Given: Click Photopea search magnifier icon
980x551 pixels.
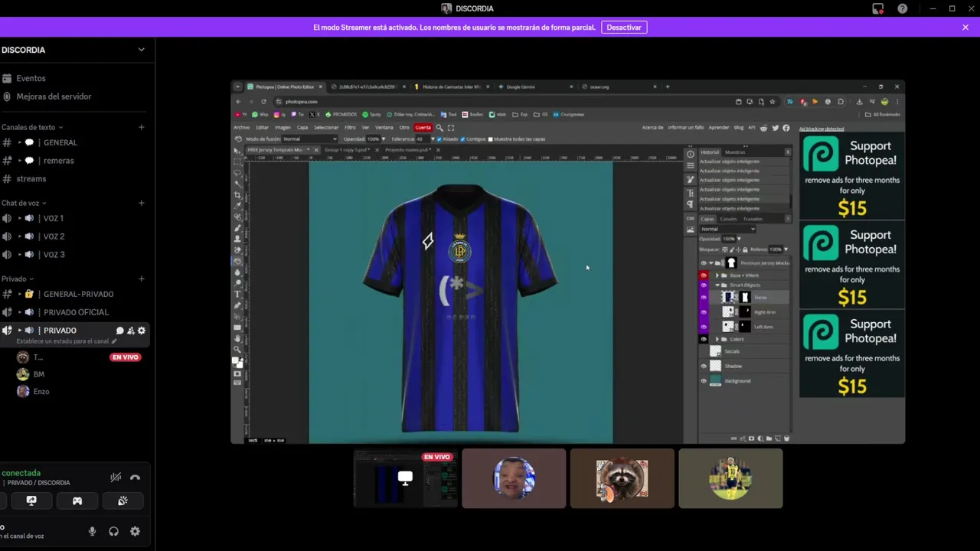Looking at the screenshot, I should pos(439,128).
